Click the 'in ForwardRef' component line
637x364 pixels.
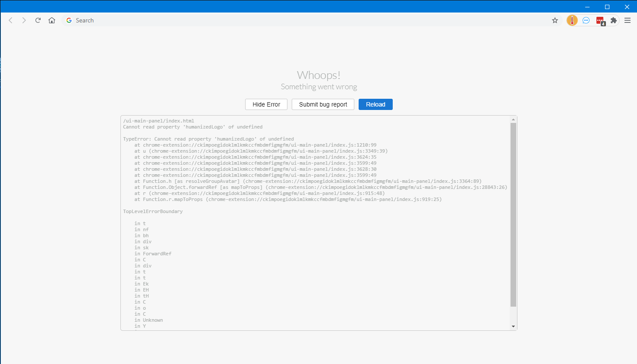[x=153, y=254]
